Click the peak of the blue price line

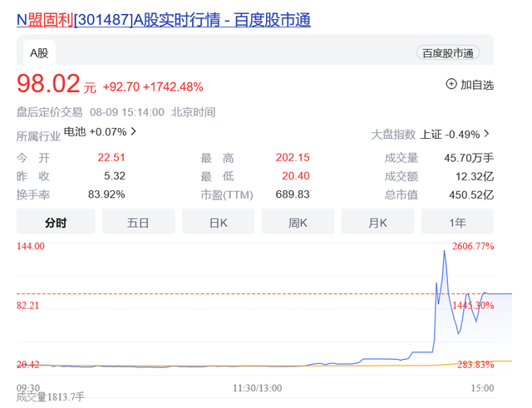pyautogui.click(x=445, y=251)
